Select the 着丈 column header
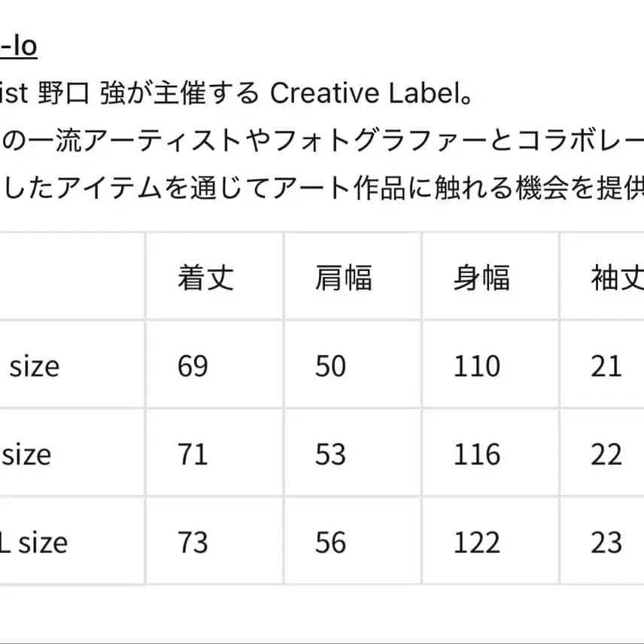The image size is (644, 644). [x=205, y=278]
